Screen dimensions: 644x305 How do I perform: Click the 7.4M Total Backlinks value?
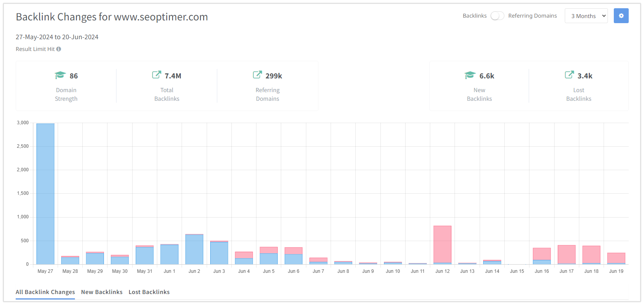click(x=173, y=76)
